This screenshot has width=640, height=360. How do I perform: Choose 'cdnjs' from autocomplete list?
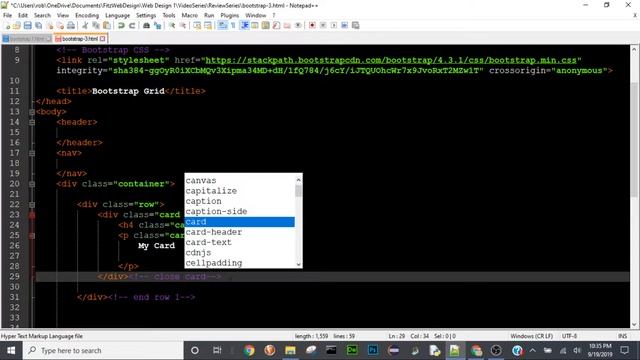click(x=240, y=253)
